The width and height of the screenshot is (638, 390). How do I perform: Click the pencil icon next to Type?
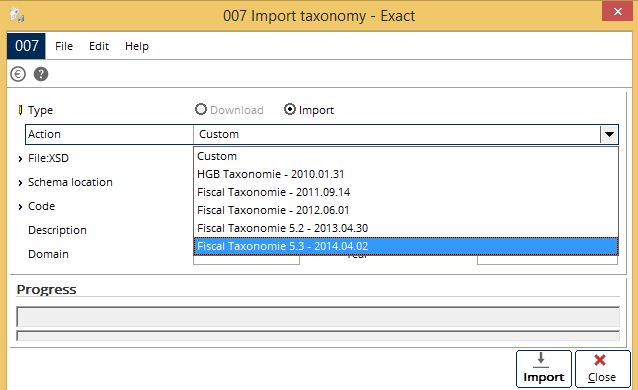20,110
